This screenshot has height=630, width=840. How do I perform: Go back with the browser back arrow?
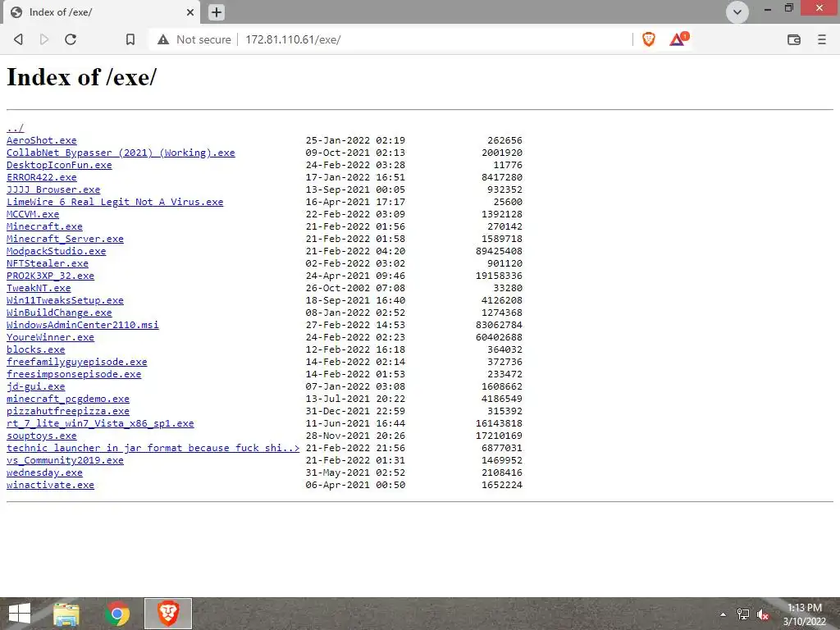click(19, 39)
